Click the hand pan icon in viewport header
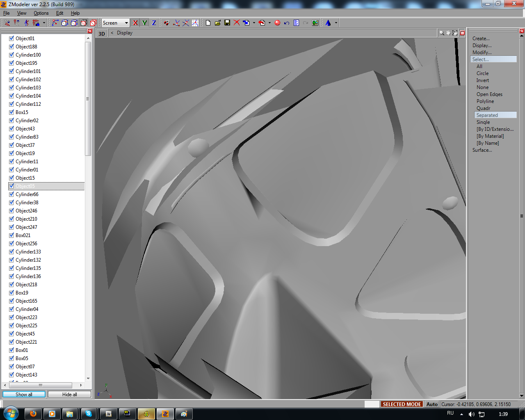This screenshot has height=420, width=525. pos(448,33)
